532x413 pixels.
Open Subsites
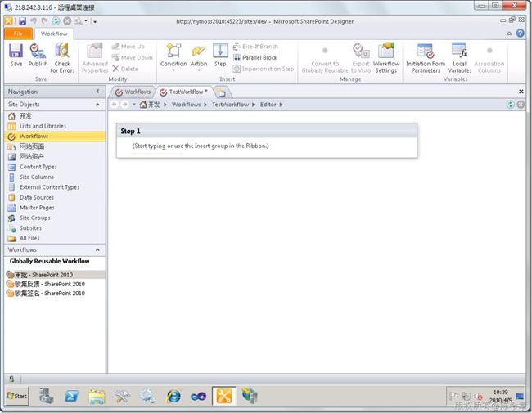click(x=55, y=228)
